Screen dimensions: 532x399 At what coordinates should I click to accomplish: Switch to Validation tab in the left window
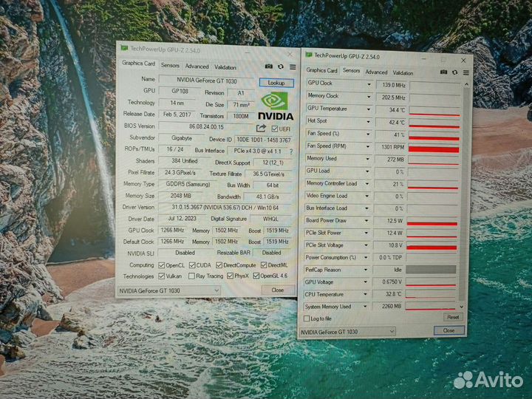coord(225,67)
